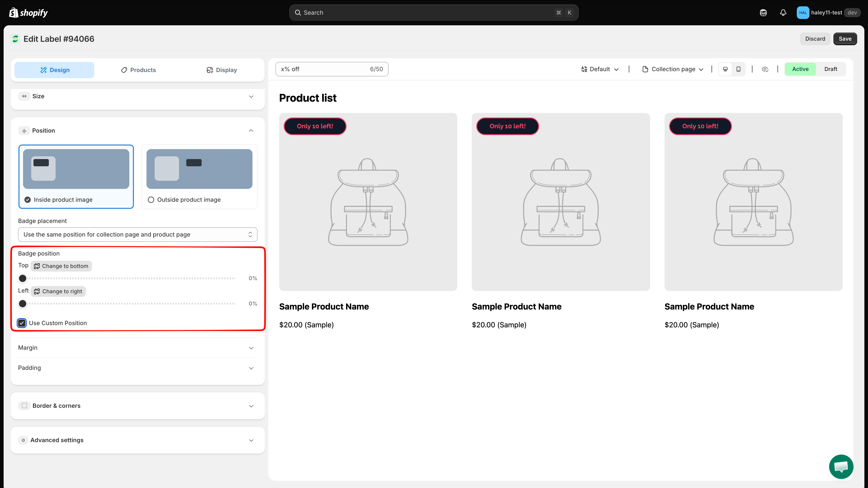Open the notifications bell
868x488 pixels.
pyautogui.click(x=783, y=12)
